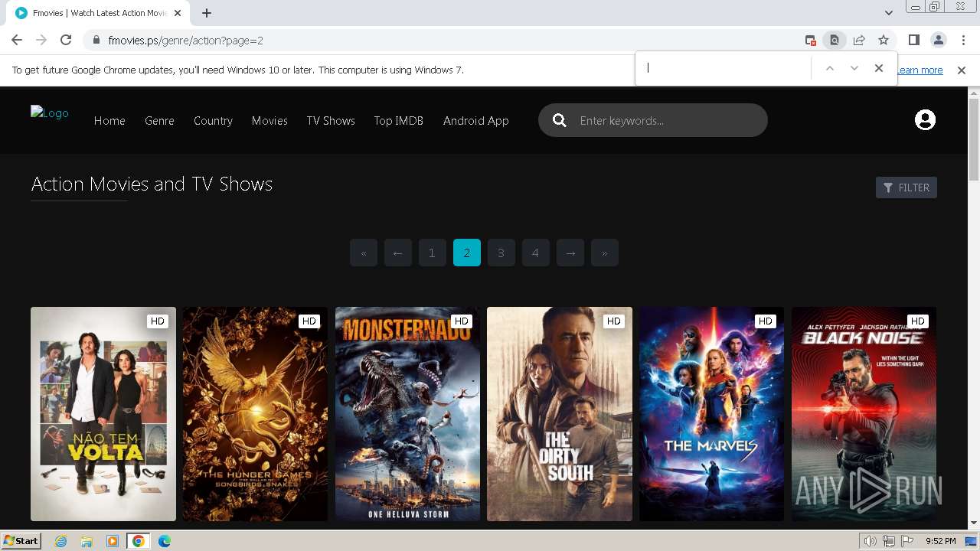The width and height of the screenshot is (980, 551).
Task: Open Learn more link in update bar
Action: click(920, 70)
